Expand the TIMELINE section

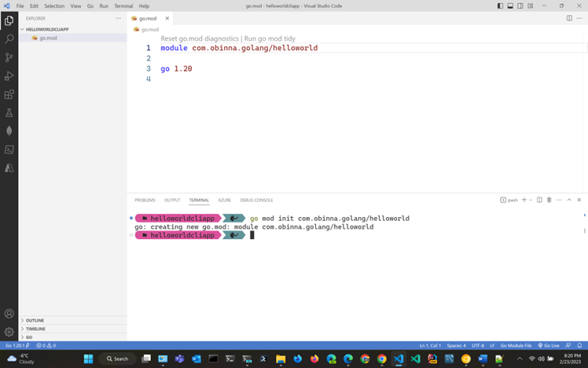[x=73, y=329]
